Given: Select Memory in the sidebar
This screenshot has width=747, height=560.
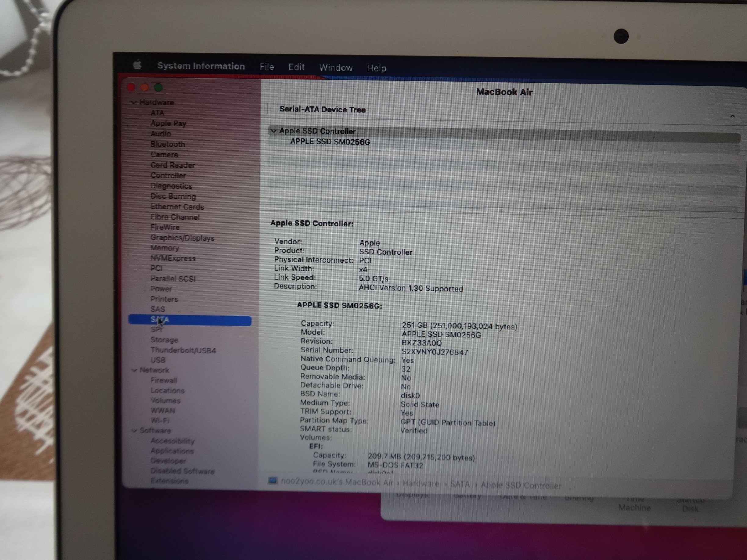Looking at the screenshot, I should [165, 248].
